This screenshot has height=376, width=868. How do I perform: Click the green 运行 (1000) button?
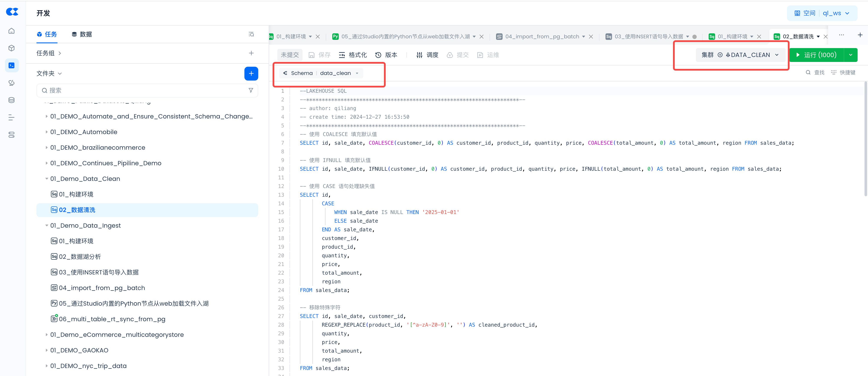816,55
